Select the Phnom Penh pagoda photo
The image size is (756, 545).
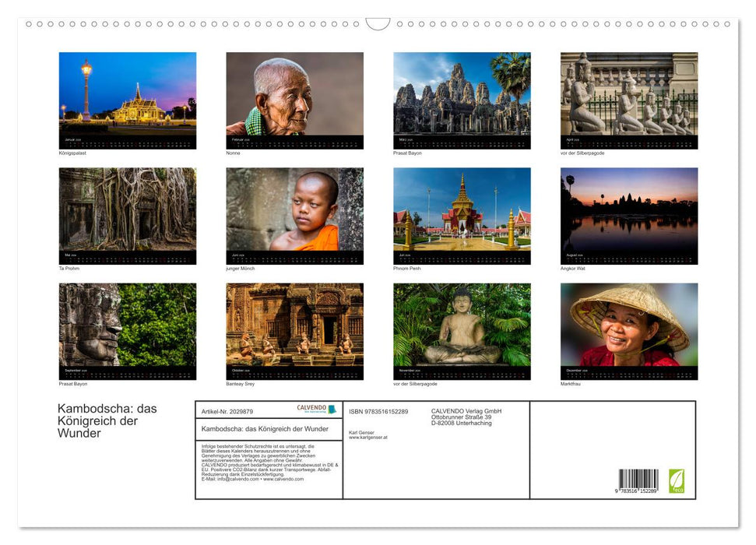(x=462, y=209)
